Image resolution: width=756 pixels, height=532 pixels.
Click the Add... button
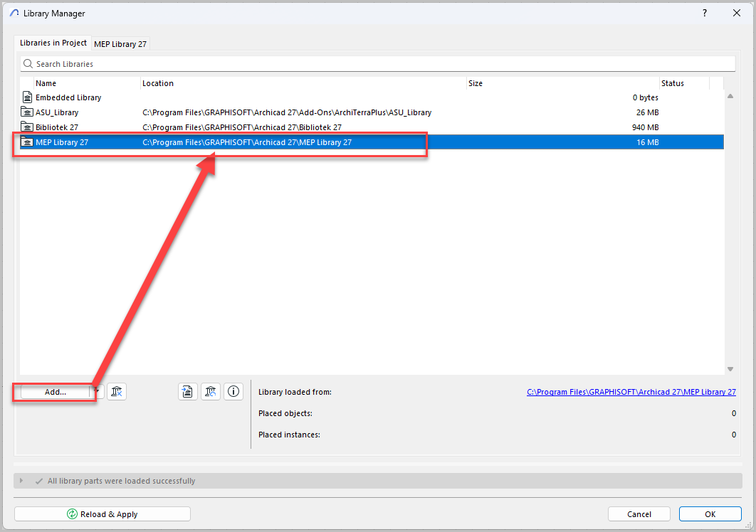click(56, 392)
